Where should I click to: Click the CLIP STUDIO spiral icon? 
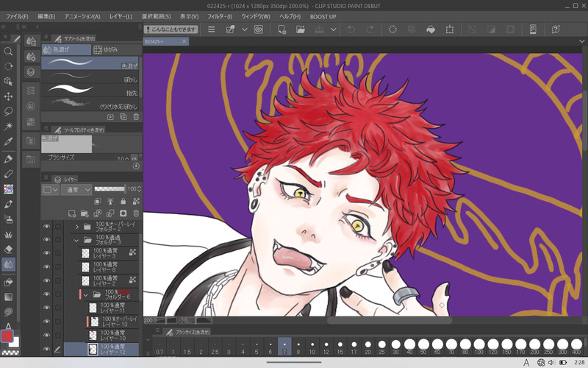[x=259, y=29]
